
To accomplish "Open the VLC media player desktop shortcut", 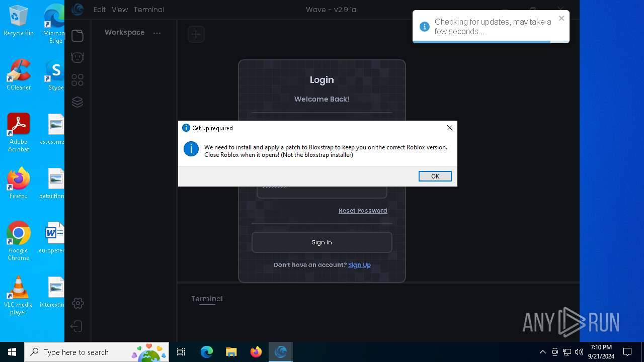I will (19, 296).
